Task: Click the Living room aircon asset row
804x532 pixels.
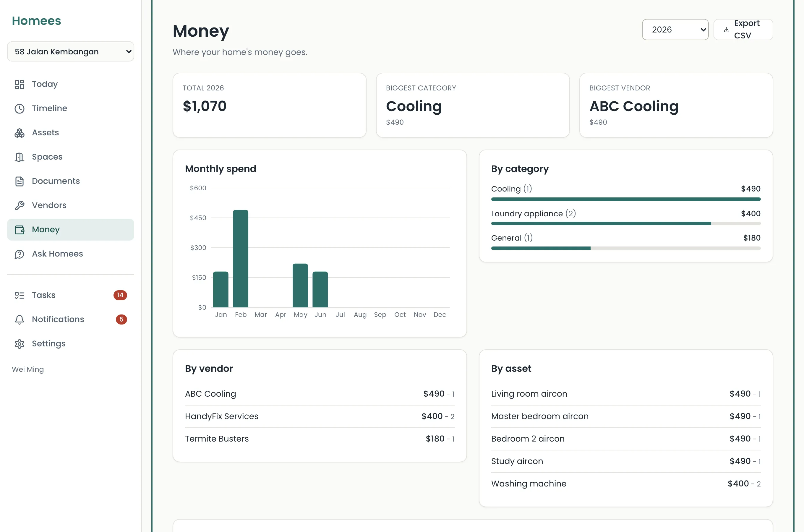Action: tap(625, 394)
